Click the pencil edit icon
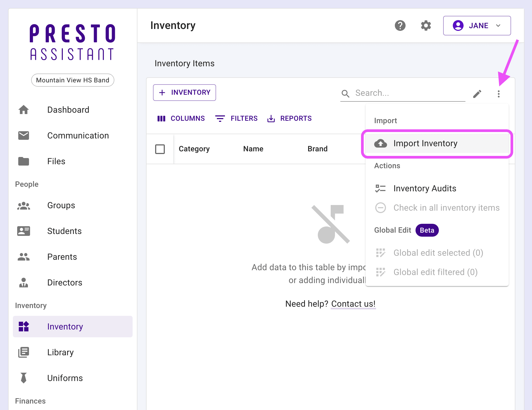This screenshot has width=532, height=410. click(x=477, y=94)
